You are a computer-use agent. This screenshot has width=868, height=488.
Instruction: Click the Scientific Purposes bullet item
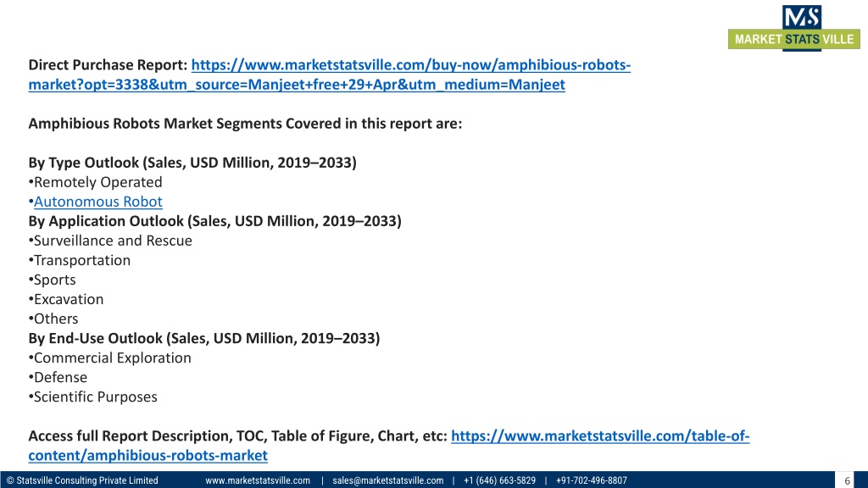click(x=92, y=396)
